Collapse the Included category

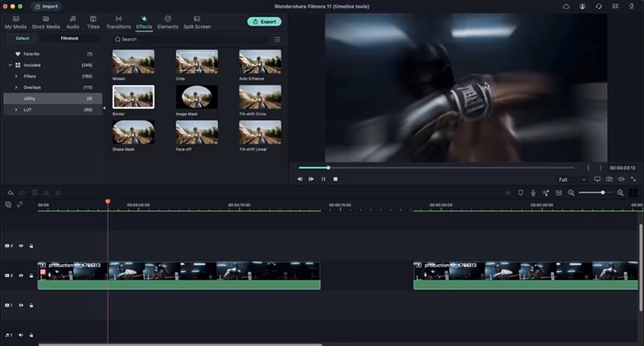click(10, 65)
